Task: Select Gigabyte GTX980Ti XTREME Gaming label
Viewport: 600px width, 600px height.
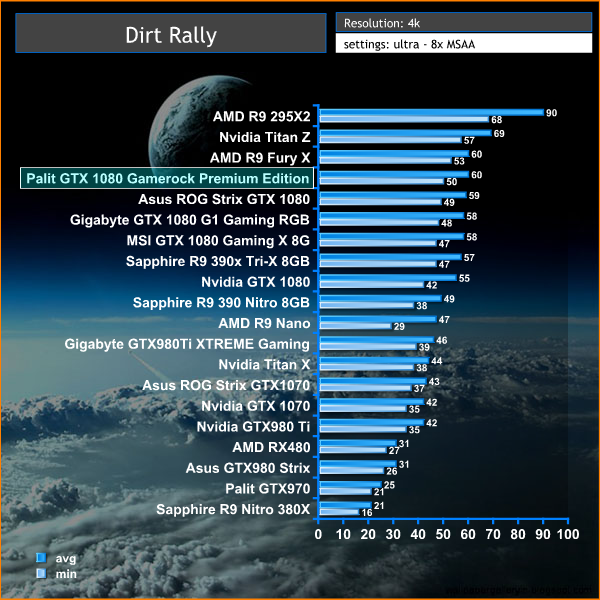Action: pos(187,344)
